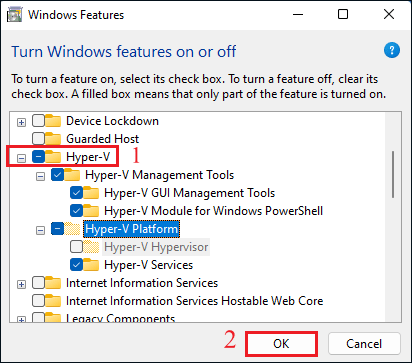Click OK to apply feature changes

(x=281, y=343)
